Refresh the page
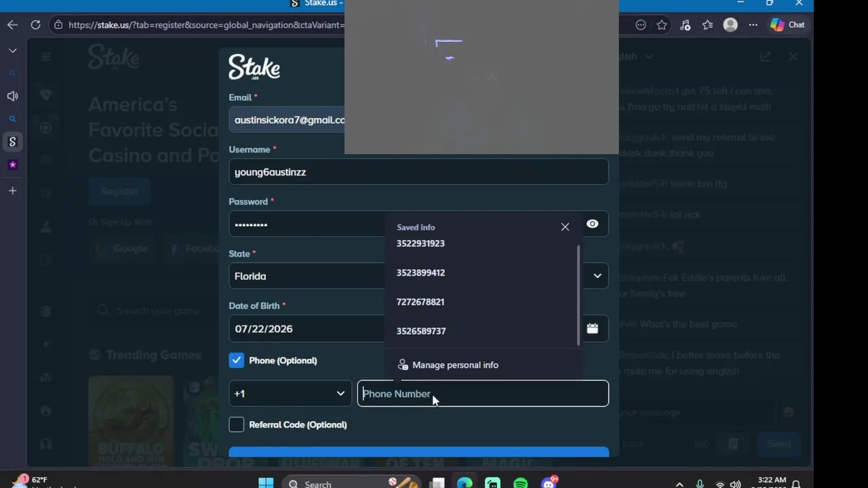This screenshot has width=868, height=488. point(35,25)
